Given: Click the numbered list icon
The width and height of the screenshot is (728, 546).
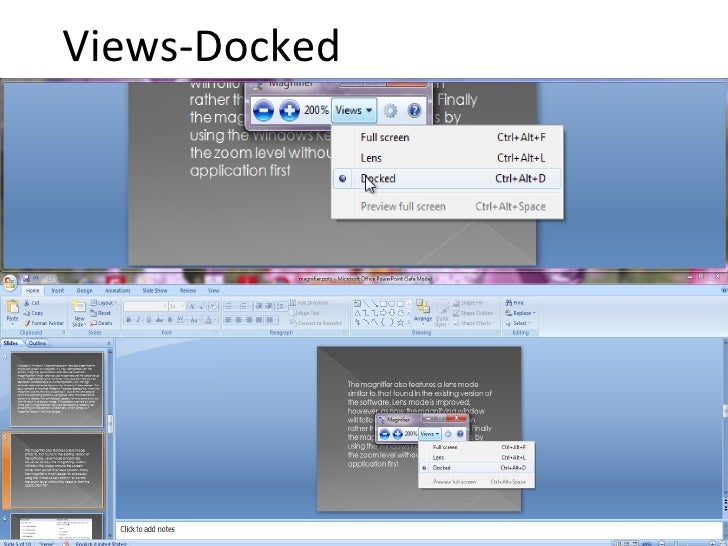Looking at the screenshot, I should [243, 306].
